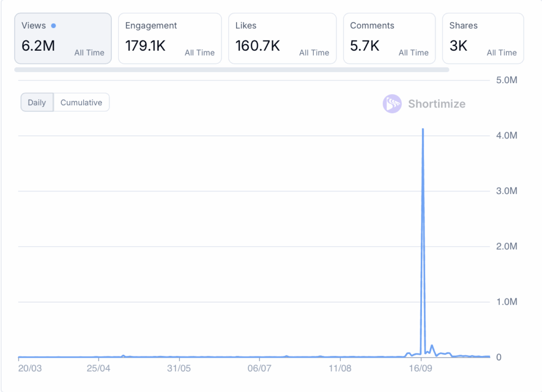Screen dimensions: 542x392
Task: Select the Views metric card
Action: tap(63, 39)
